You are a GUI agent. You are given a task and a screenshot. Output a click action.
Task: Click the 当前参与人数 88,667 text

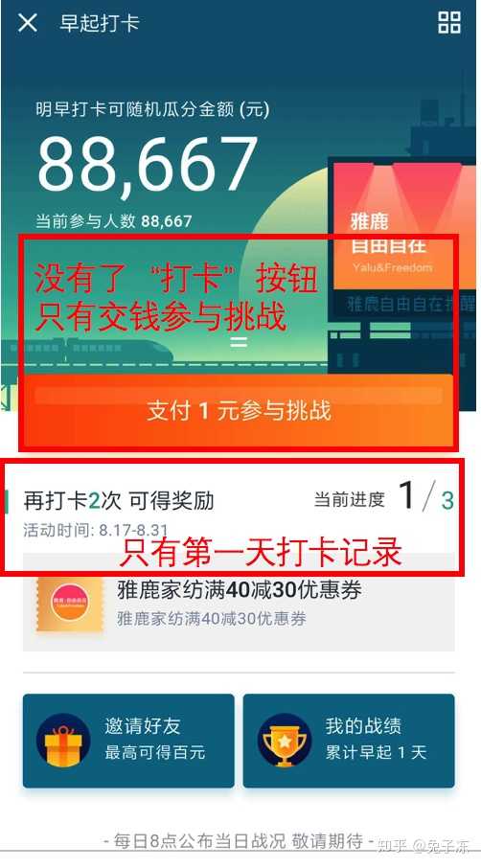pos(113,221)
